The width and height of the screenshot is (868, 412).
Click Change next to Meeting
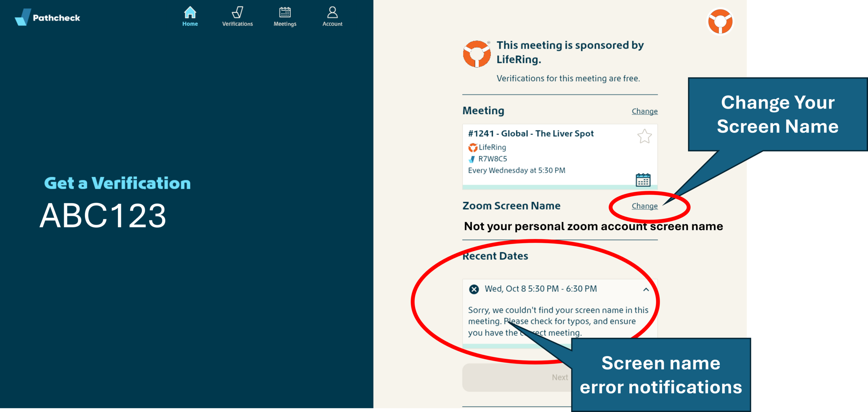[644, 111]
